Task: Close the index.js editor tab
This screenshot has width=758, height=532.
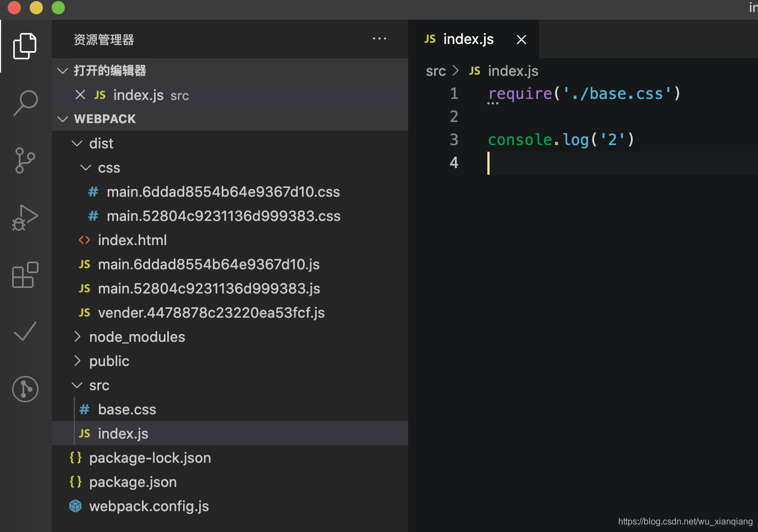Action: tap(521, 40)
